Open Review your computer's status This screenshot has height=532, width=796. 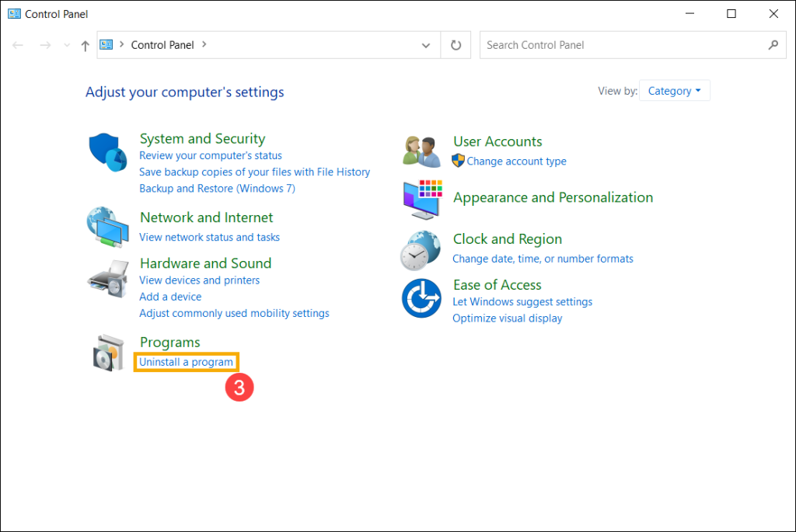tap(211, 155)
